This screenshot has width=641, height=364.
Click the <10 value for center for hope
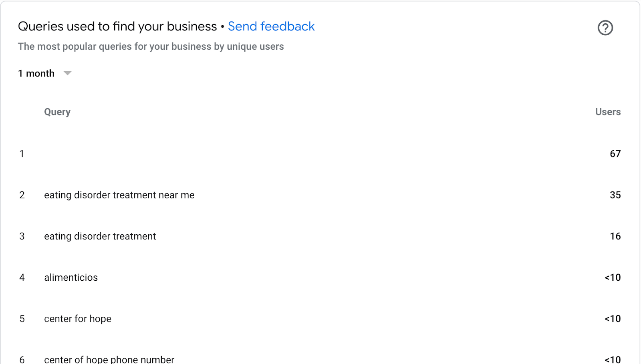click(x=613, y=319)
